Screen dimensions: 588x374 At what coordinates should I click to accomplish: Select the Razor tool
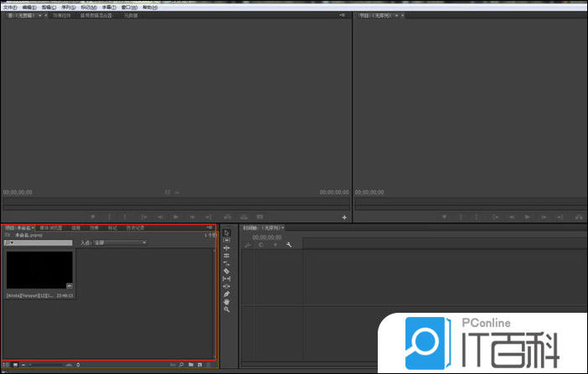[x=226, y=271]
